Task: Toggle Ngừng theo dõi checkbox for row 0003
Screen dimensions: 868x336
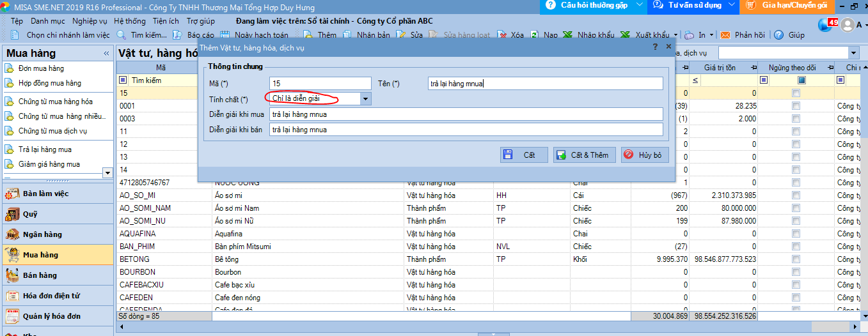Action: (796, 119)
